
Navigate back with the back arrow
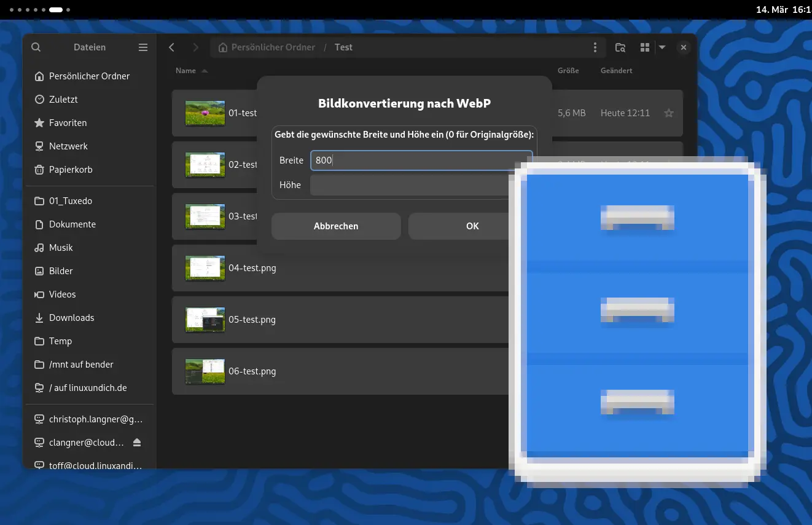click(x=171, y=47)
